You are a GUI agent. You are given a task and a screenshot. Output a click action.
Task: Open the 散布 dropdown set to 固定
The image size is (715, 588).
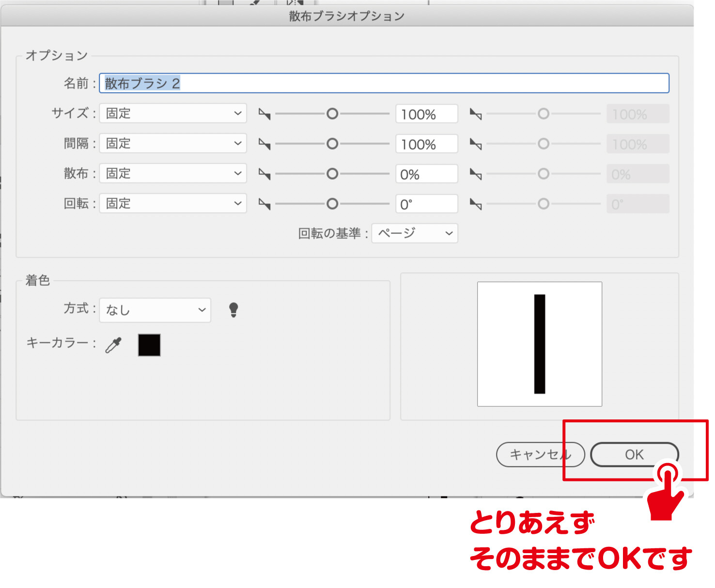click(x=173, y=173)
